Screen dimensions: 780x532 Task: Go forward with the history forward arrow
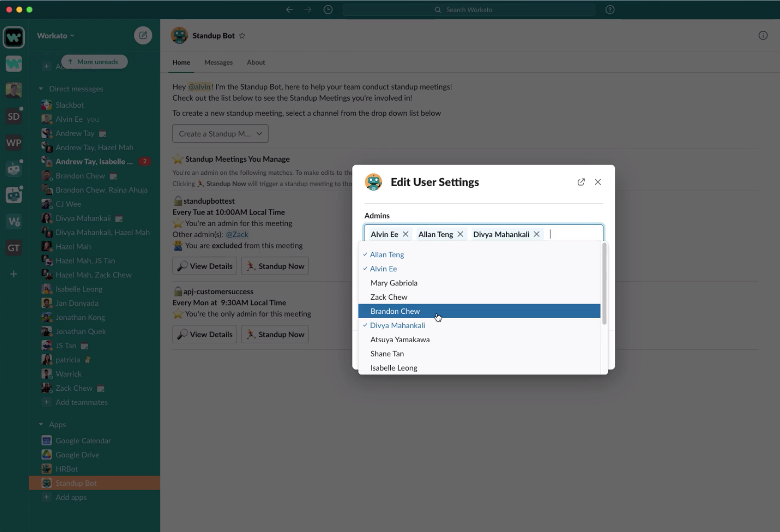[308, 9]
